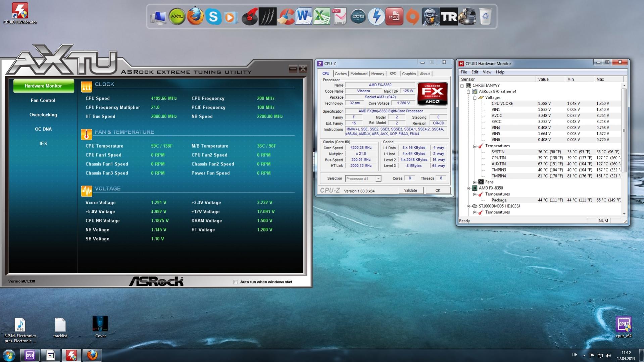The image size is (644, 362).
Task: Open the Memory tab in CPU-Z
Action: click(378, 74)
